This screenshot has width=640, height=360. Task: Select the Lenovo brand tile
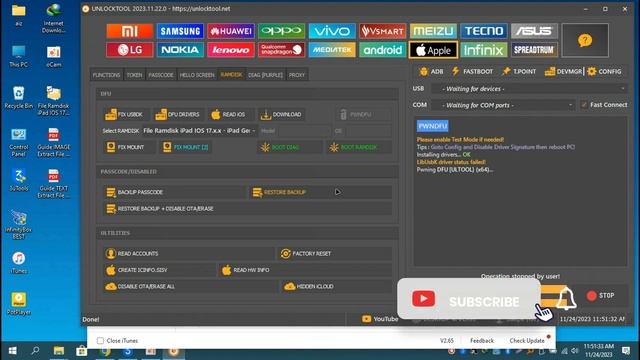click(231, 50)
